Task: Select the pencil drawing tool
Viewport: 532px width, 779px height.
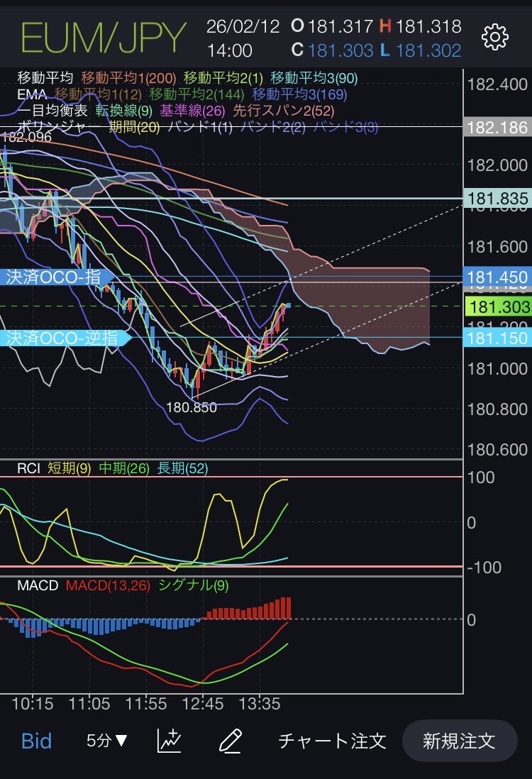Action: [x=230, y=741]
